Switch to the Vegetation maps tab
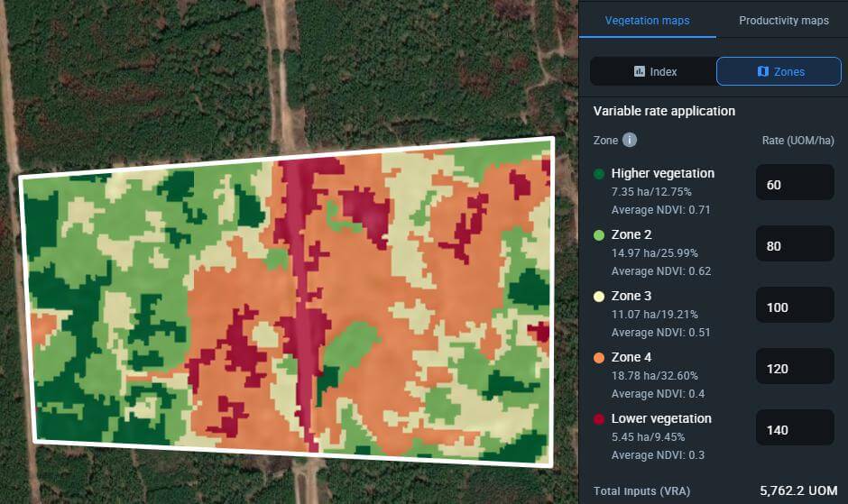Screen dimensions: 848x504 click(648, 21)
